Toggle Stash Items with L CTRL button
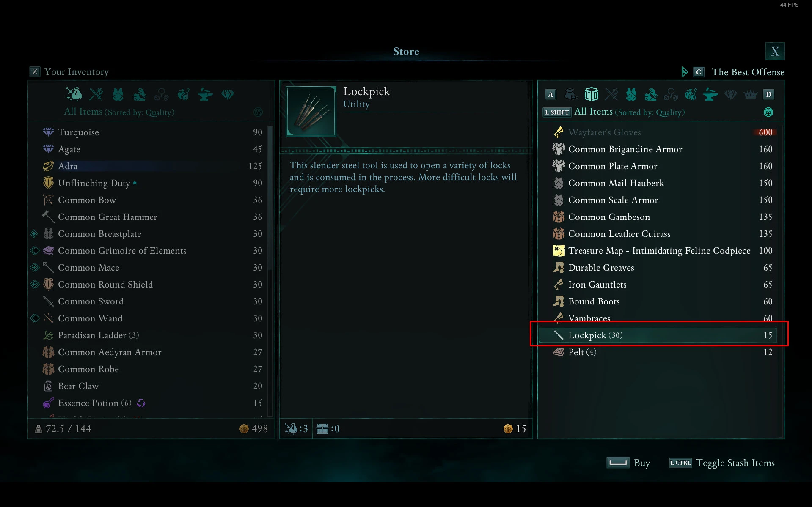The height and width of the screenshot is (507, 812). tap(721, 463)
